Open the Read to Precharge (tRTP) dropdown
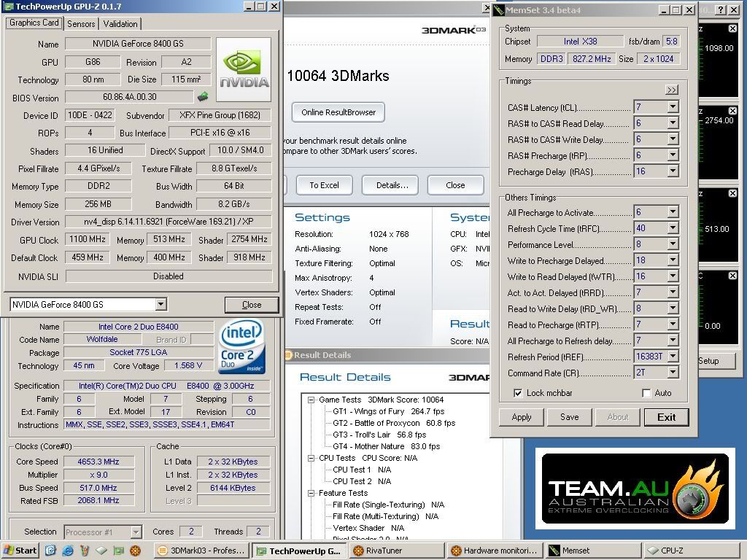 (673, 324)
